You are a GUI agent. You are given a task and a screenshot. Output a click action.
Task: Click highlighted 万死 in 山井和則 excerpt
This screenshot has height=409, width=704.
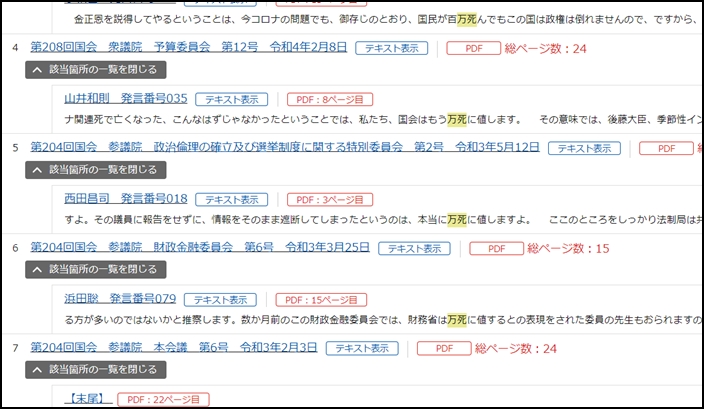point(457,119)
